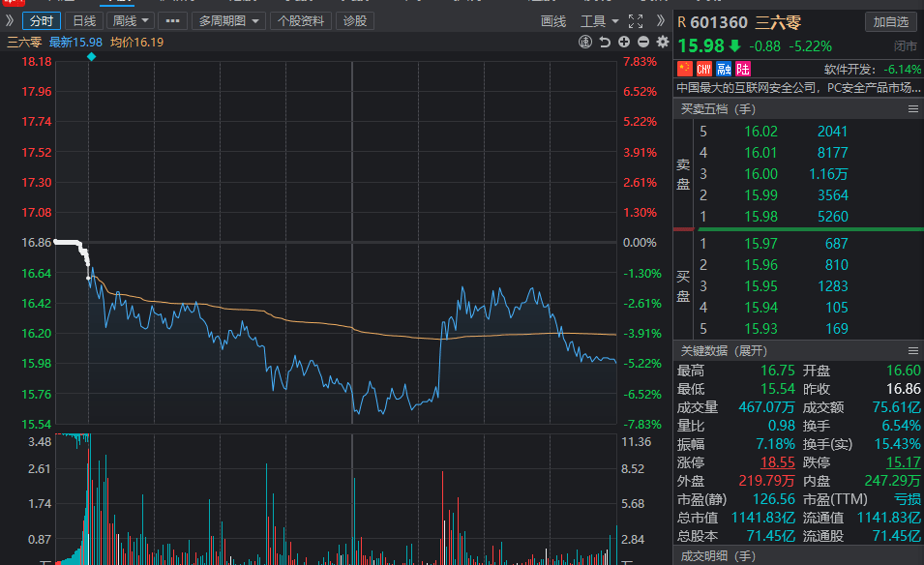Image resolution: width=924 pixels, height=565 pixels.
Task: Expand the 关键数据 (展开) section
Action: (x=724, y=351)
